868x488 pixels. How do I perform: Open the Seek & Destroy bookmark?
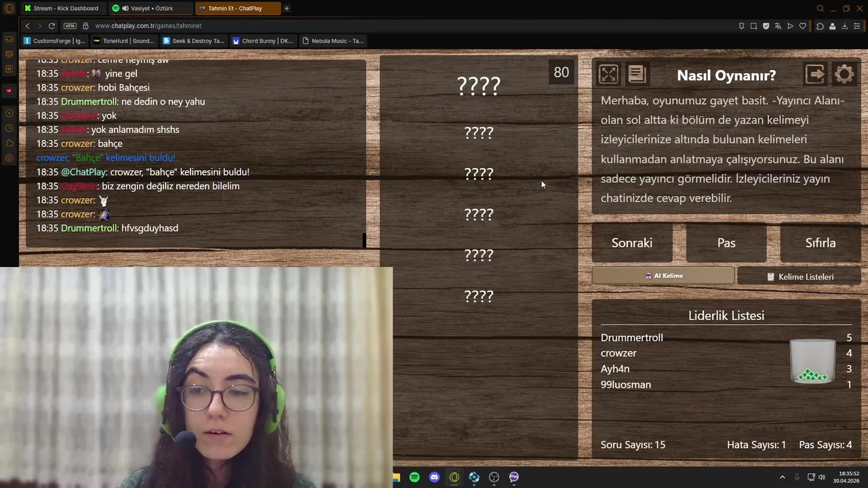[x=193, y=41]
